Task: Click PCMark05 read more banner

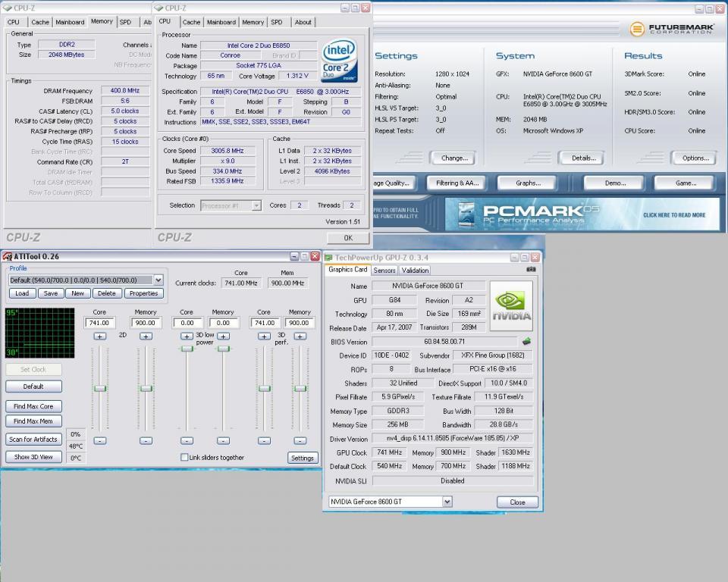Action: [582, 214]
